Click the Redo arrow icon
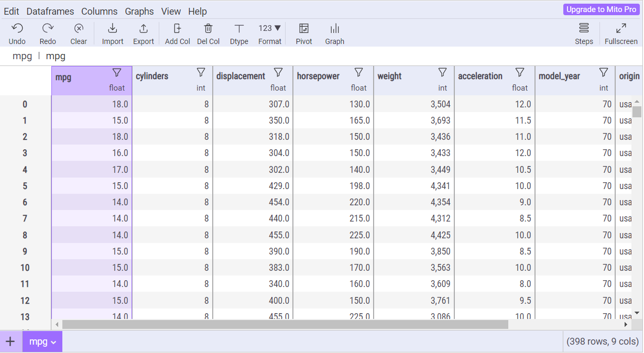644x353 pixels. (48, 29)
